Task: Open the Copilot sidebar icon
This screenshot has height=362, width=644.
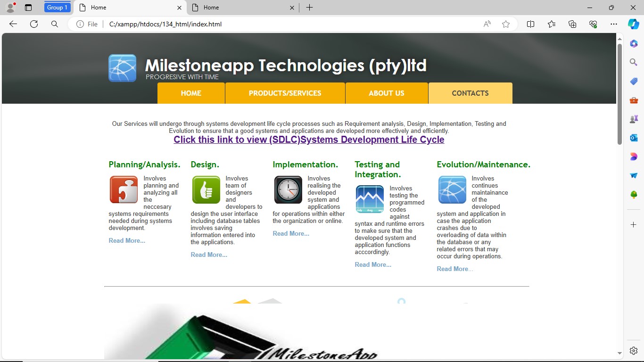Action: pyautogui.click(x=633, y=24)
